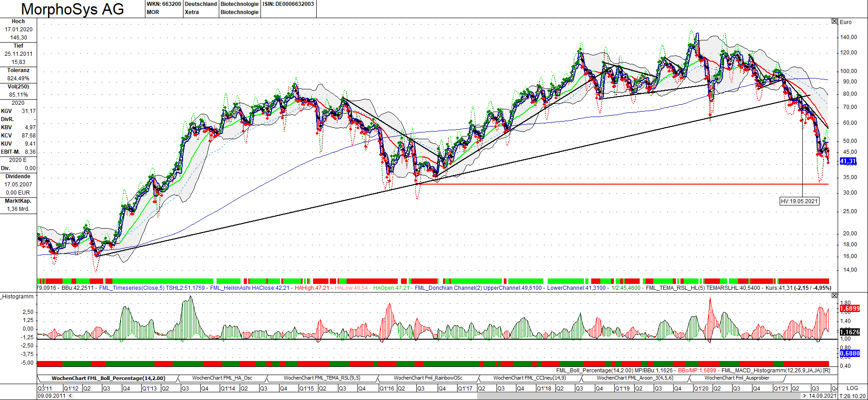
Task: Click the end date 14.09.2021 field
Action: [823, 396]
